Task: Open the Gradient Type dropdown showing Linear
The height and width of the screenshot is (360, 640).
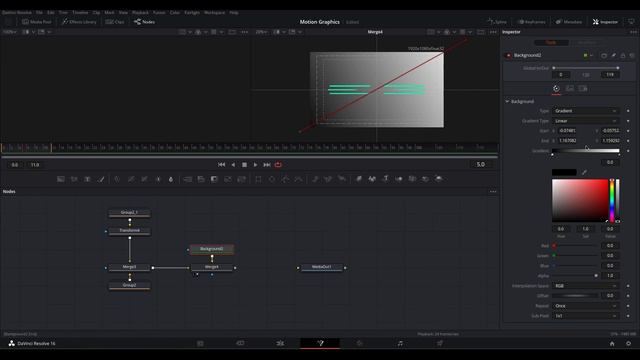Action: coord(586,121)
